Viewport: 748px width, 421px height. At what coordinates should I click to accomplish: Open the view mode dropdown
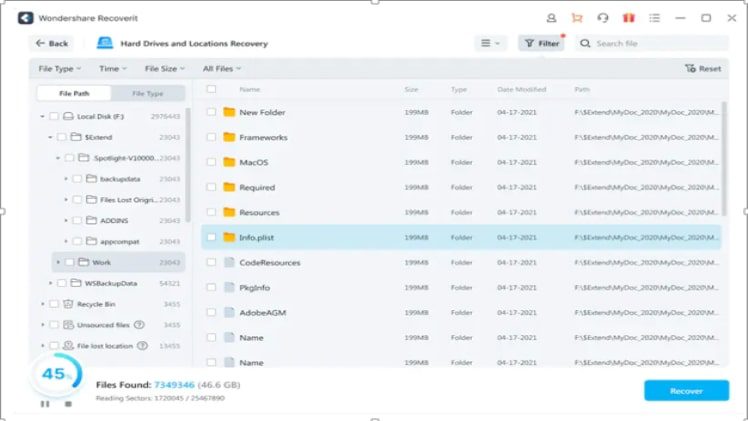pyautogui.click(x=490, y=43)
